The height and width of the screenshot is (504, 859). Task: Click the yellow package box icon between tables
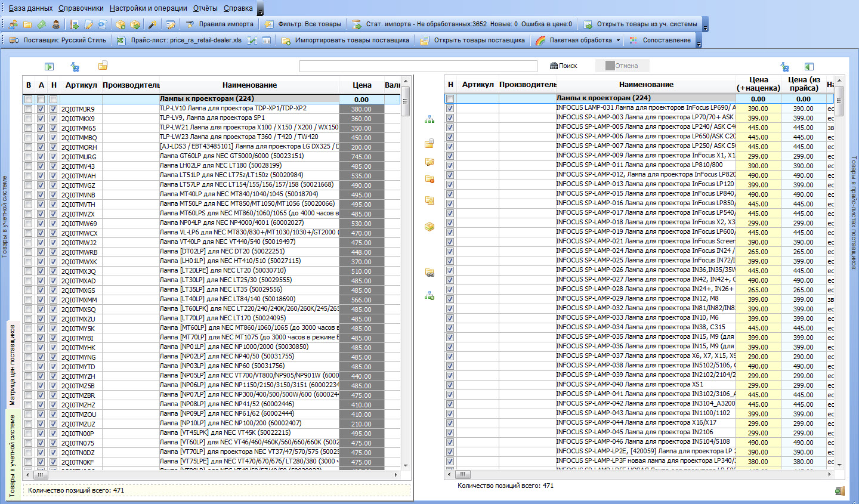429,227
